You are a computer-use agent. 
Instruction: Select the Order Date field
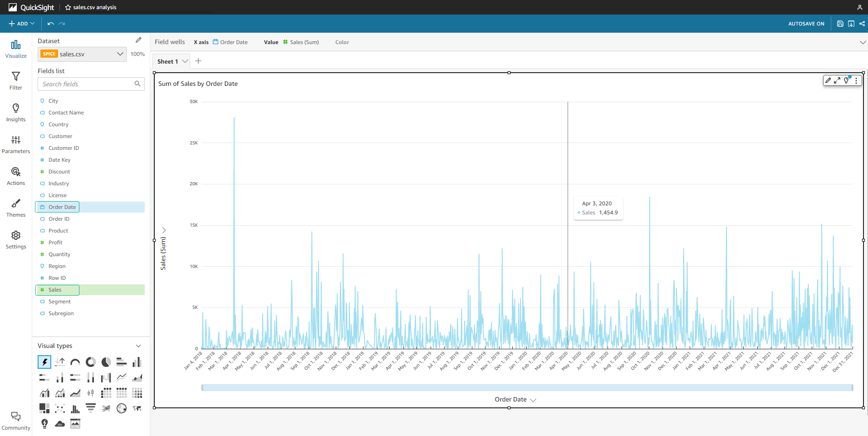[90, 207]
